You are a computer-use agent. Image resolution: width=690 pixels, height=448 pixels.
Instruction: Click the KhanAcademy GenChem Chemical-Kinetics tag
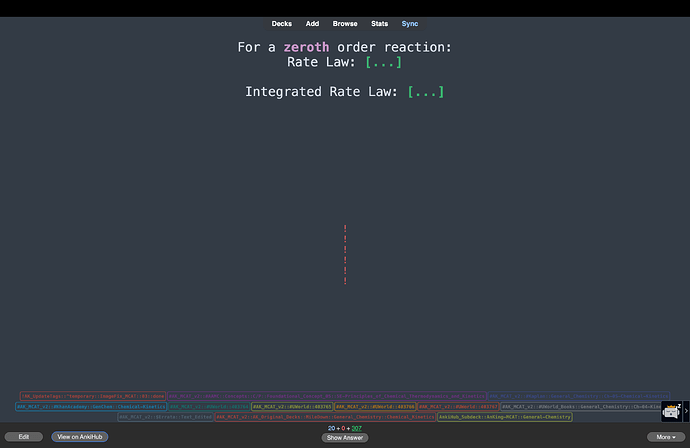pos(91,407)
